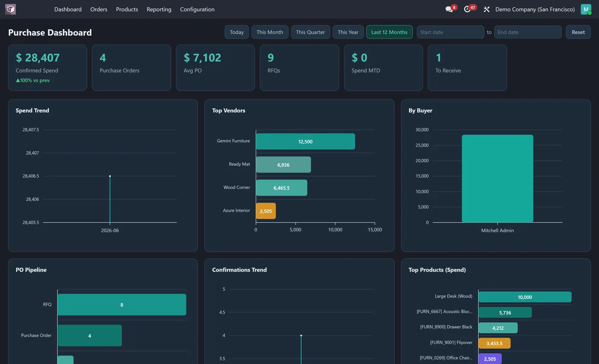Click the '[FURN_9001] Flipover' product label
599x364 pixels.
click(451, 342)
